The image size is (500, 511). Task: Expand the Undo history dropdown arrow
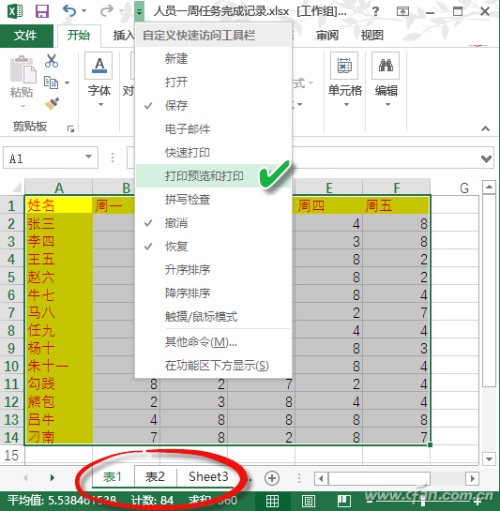[x=84, y=11]
